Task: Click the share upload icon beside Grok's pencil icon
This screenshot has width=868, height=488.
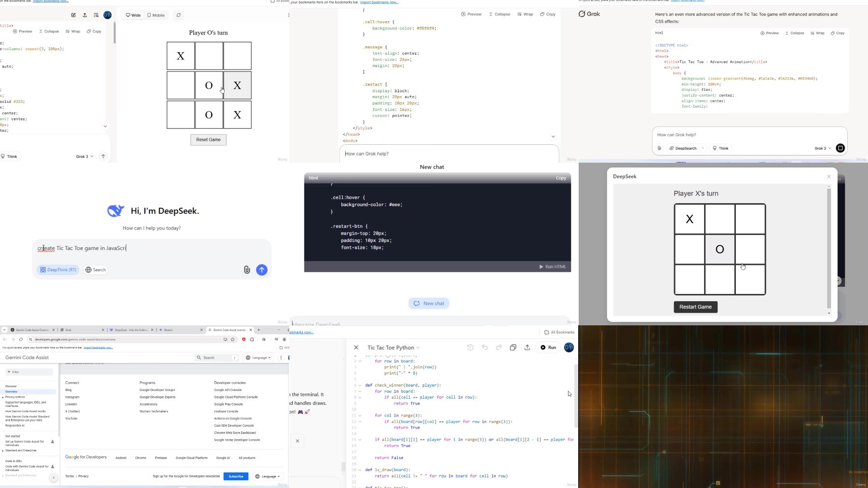Action: [x=85, y=15]
